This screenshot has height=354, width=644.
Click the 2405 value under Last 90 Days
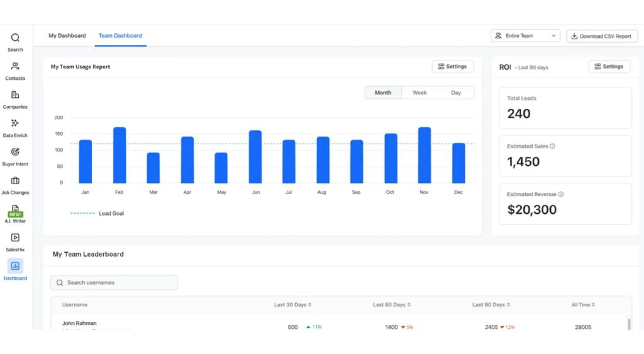[491, 328]
